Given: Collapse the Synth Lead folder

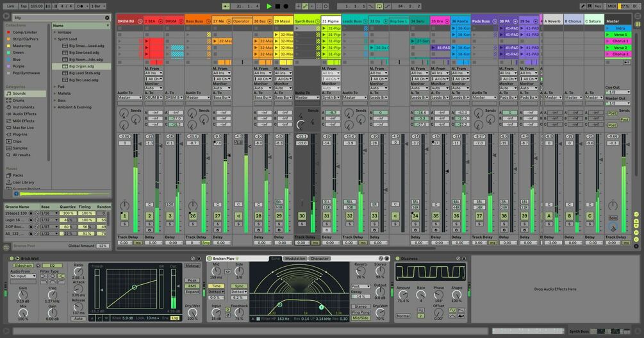Looking at the screenshot, I should tap(55, 39).
